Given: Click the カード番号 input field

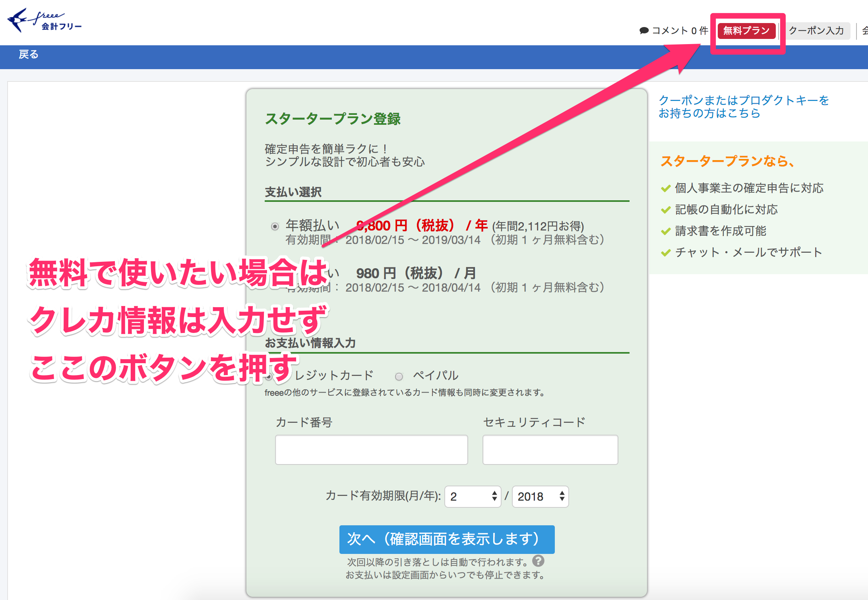Looking at the screenshot, I should [371, 449].
